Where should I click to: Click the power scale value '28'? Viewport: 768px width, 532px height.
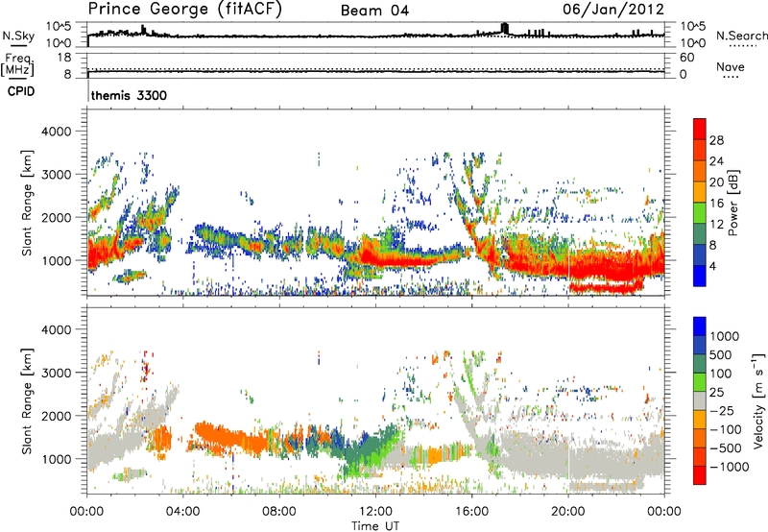pos(716,140)
